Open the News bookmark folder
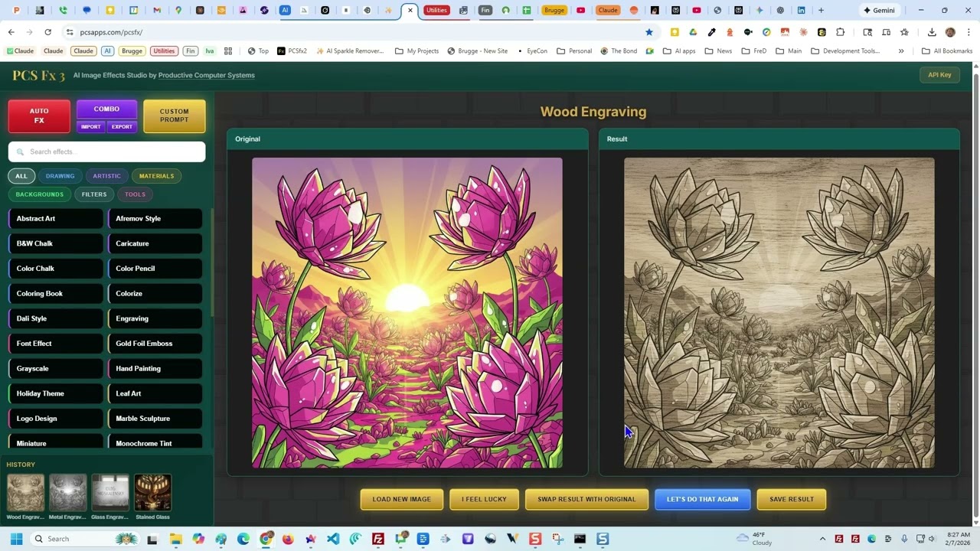The image size is (980, 551). coord(718,51)
